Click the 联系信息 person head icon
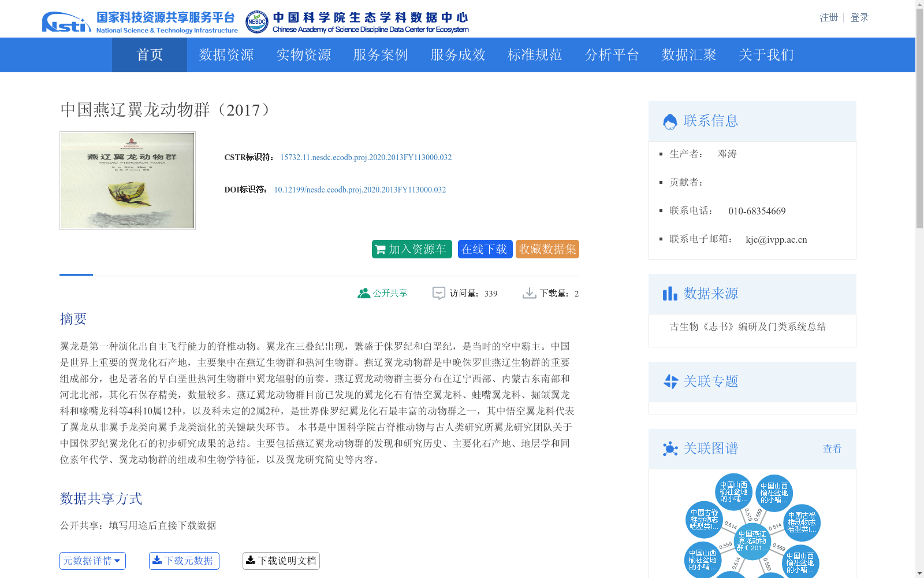The width and height of the screenshot is (924, 578). [670, 121]
